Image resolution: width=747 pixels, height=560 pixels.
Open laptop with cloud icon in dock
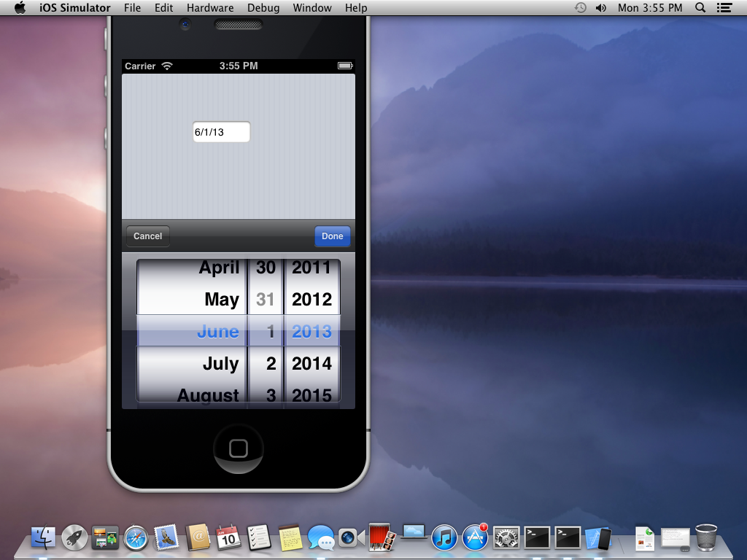(414, 532)
